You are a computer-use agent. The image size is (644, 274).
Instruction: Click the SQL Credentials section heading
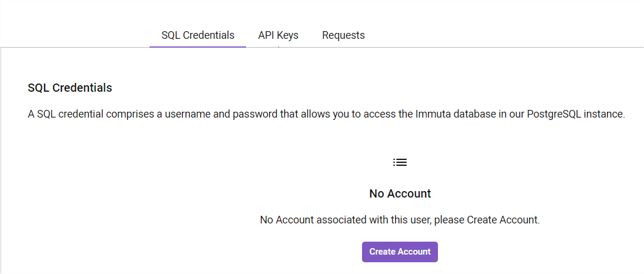tap(70, 88)
